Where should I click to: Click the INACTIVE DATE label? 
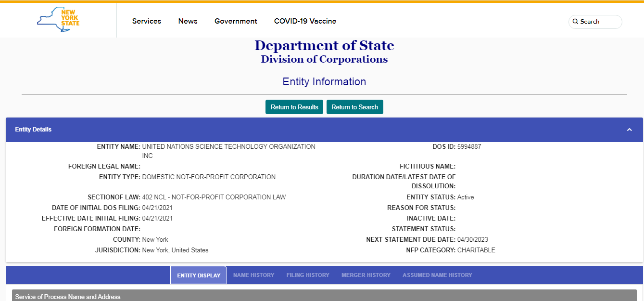point(431,218)
